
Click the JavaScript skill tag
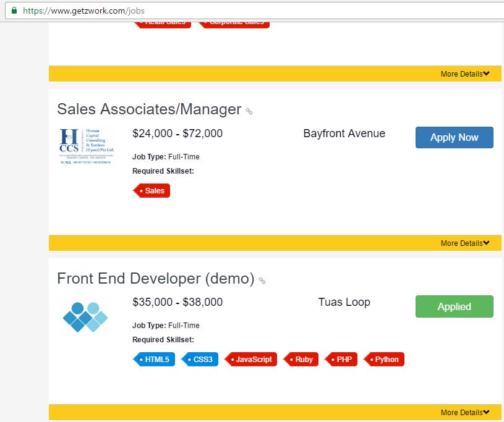click(x=251, y=360)
